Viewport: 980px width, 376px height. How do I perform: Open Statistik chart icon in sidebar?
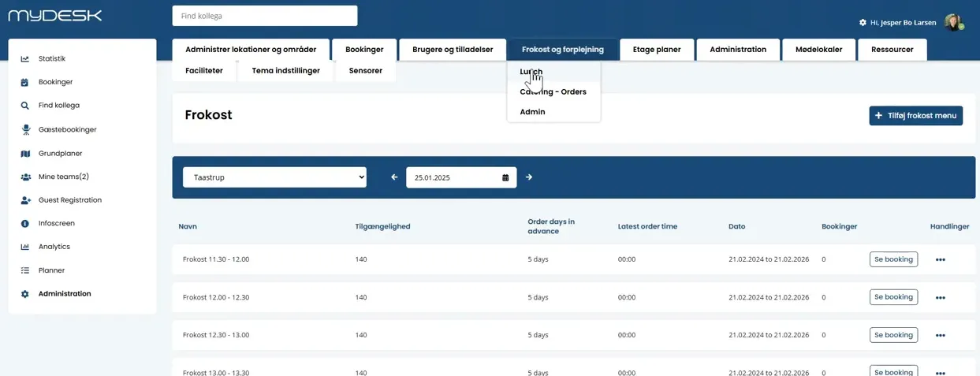click(x=24, y=59)
